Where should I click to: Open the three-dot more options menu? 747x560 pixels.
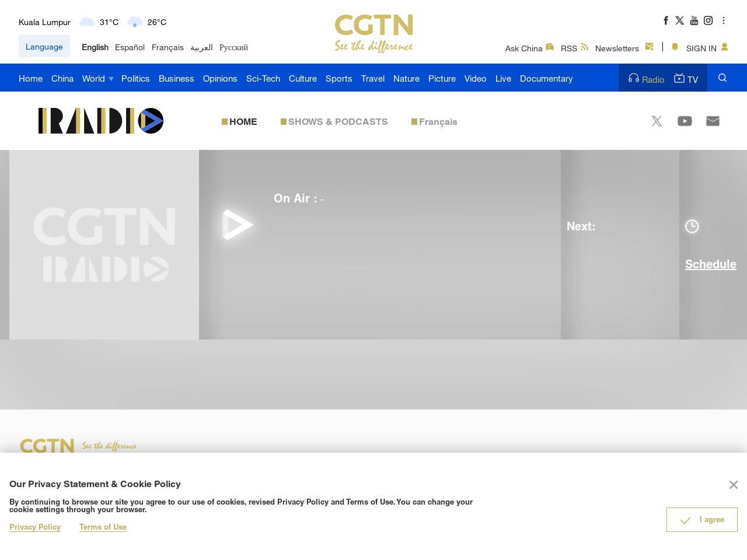pyautogui.click(x=724, y=20)
